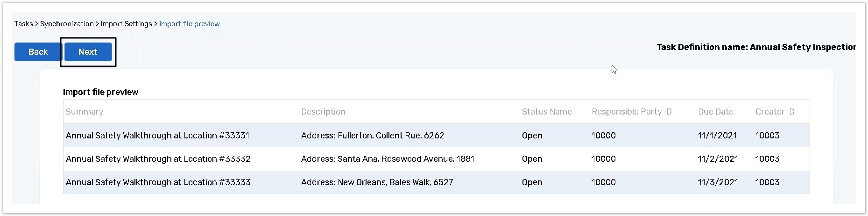Click the 11/2/2021 due date cell
The image size is (868, 216).
coord(718,159)
